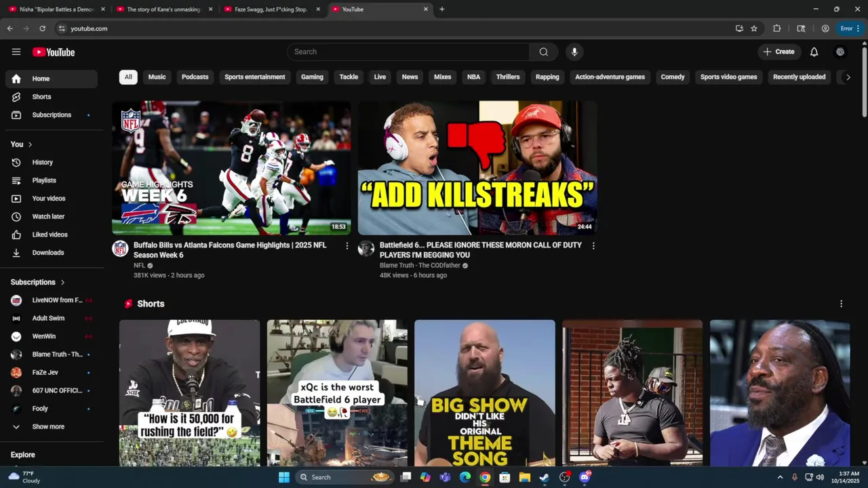Viewport: 868px width, 488px height.
Task: Open the Big Show theme song short
Action: pyautogui.click(x=485, y=393)
